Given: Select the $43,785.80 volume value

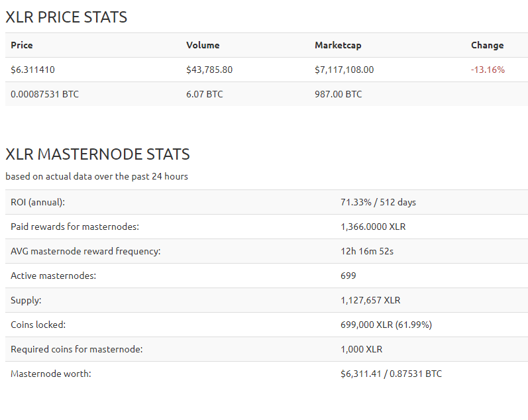Looking at the screenshot, I should (x=209, y=70).
